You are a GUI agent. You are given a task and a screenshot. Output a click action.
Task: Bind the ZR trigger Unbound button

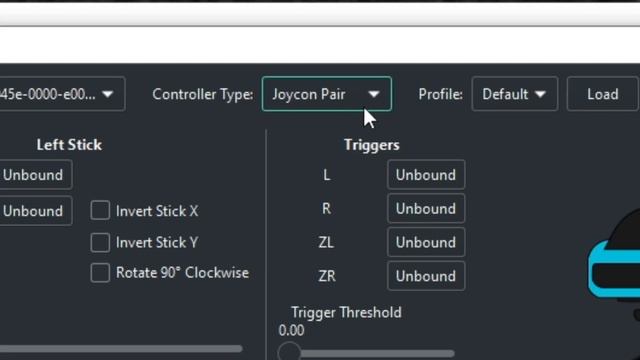(426, 276)
